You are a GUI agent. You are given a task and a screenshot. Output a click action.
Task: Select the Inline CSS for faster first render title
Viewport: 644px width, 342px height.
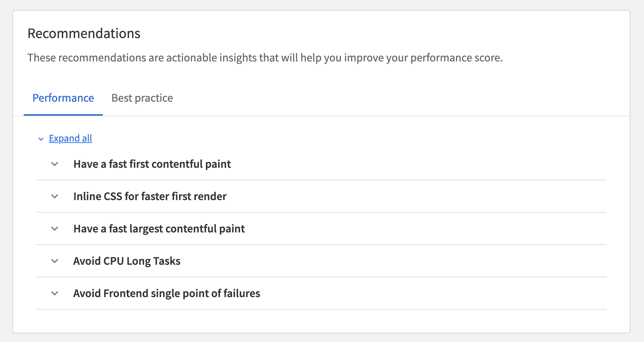(x=150, y=196)
